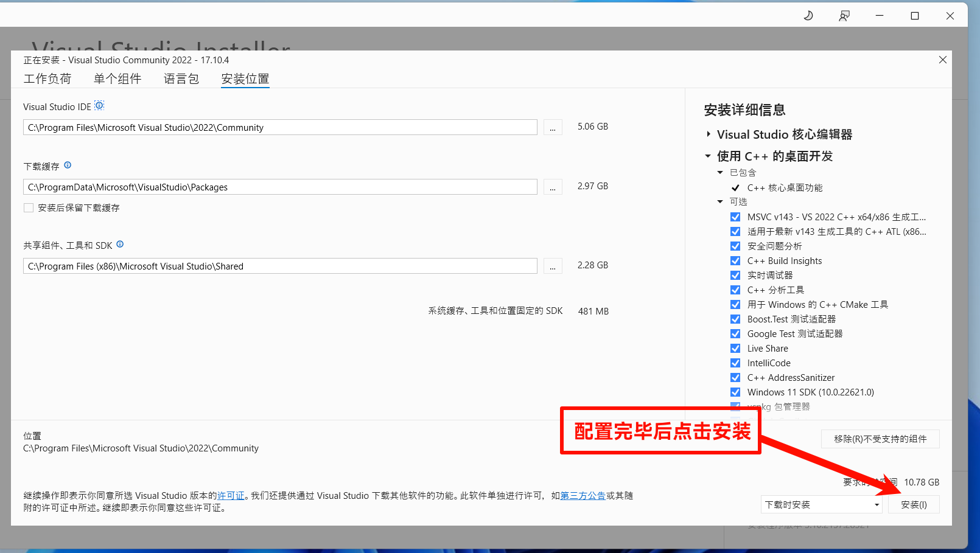Edit the shared components path field
This screenshot has width=980, height=553.
coord(280,266)
